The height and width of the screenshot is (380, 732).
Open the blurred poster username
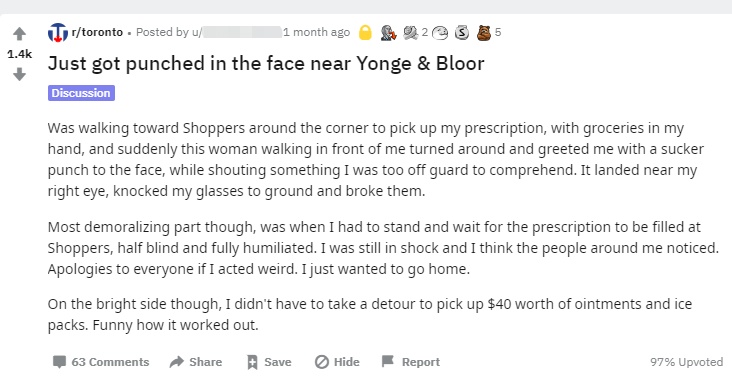coord(242,32)
